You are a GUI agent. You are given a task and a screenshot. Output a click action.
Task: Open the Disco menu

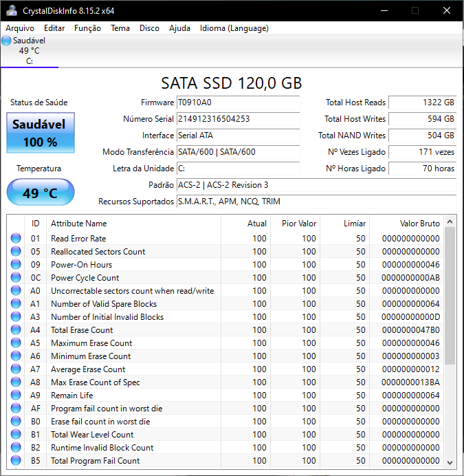pyautogui.click(x=149, y=28)
